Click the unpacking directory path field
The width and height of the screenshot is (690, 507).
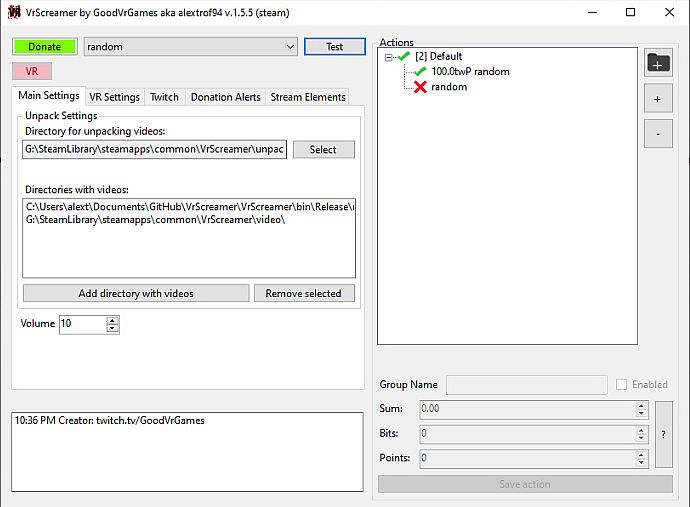click(x=154, y=150)
